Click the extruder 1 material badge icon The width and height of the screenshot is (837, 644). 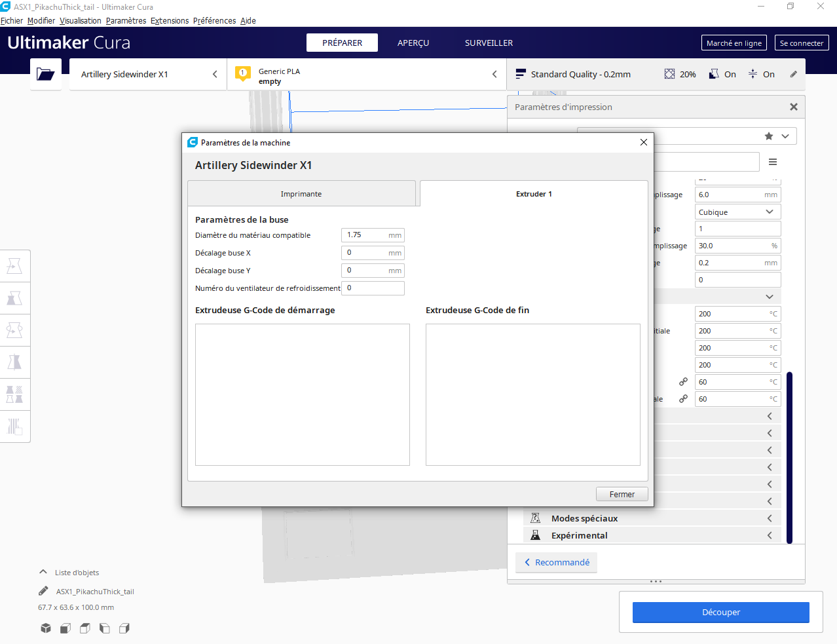(242, 73)
